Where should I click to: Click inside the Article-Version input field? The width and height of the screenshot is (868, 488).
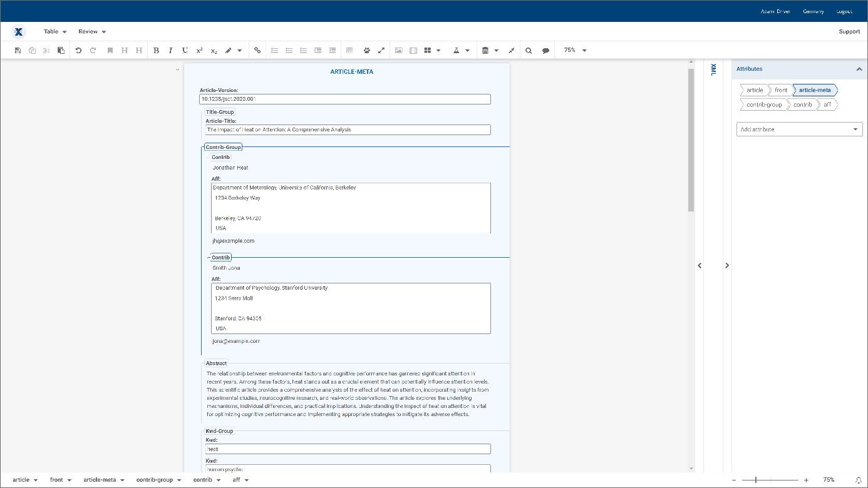pos(344,99)
